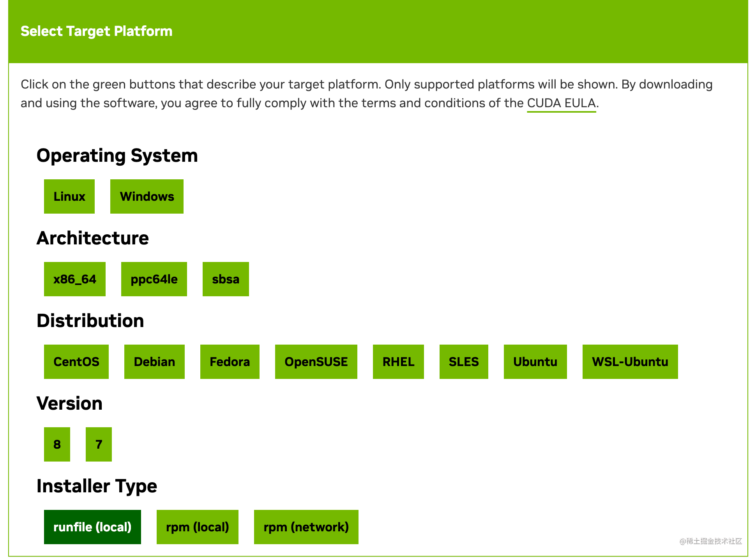
Task: Select OpenSUSE distribution
Action: pos(316,362)
